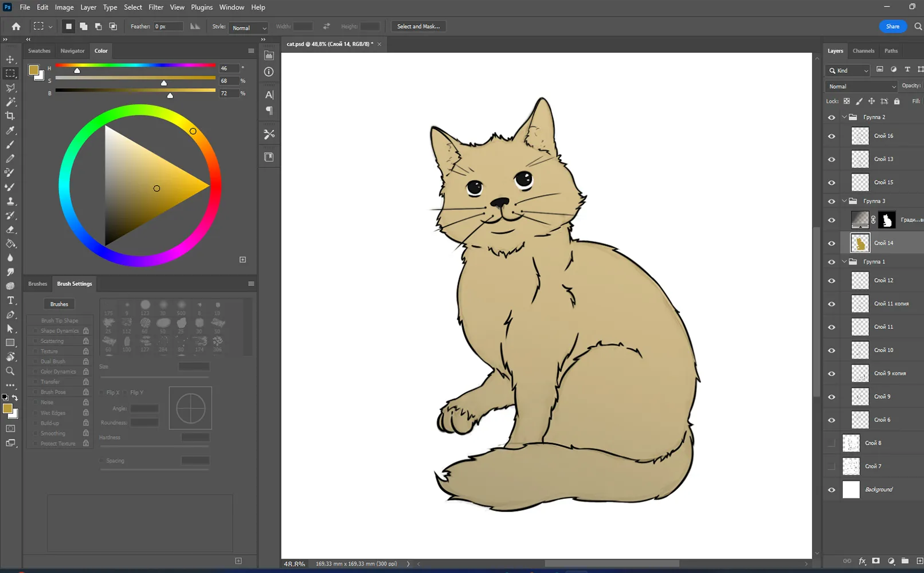Select the Path Selection arrow tool
Viewport: 924px width, 573px height.
[10, 329]
